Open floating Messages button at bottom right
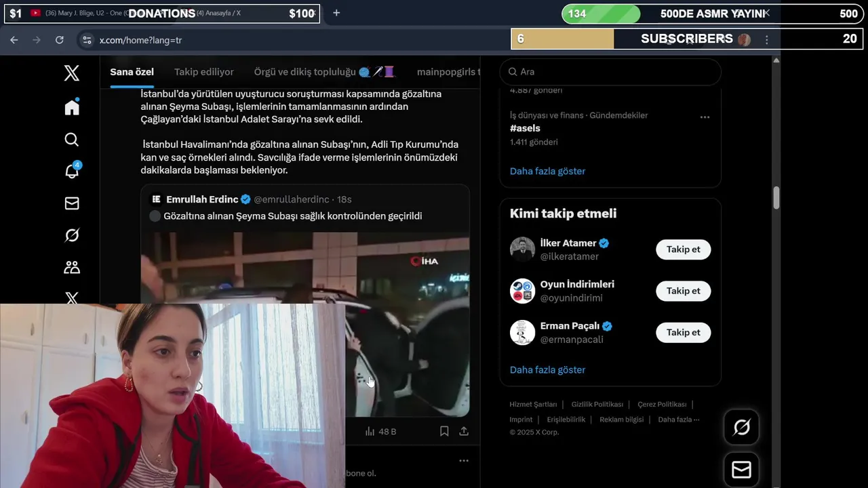This screenshot has width=868, height=488. click(741, 470)
